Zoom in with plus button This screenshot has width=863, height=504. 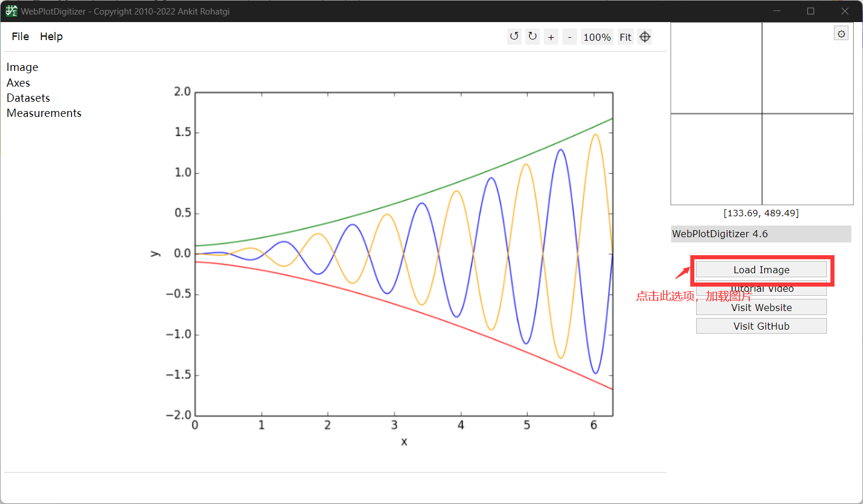(x=551, y=37)
